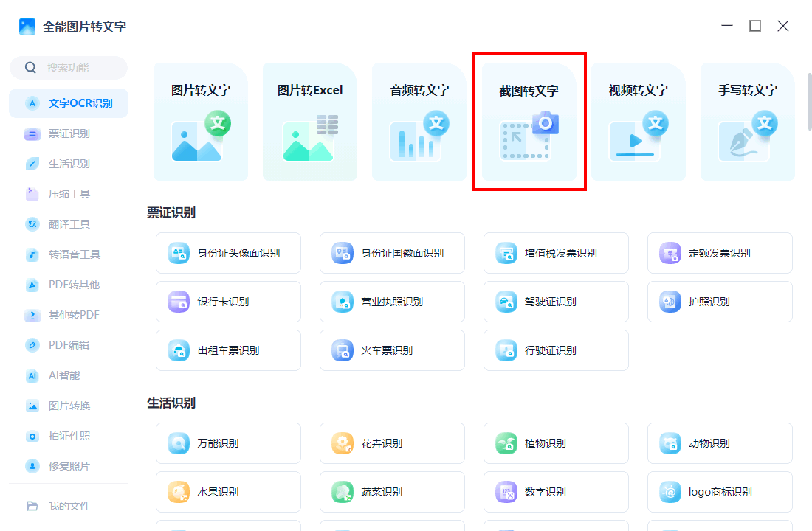Image resolution: width=812 pixels, height=531 pixels.
Task: Maximize the application window
Action: (x=755, y=26)
